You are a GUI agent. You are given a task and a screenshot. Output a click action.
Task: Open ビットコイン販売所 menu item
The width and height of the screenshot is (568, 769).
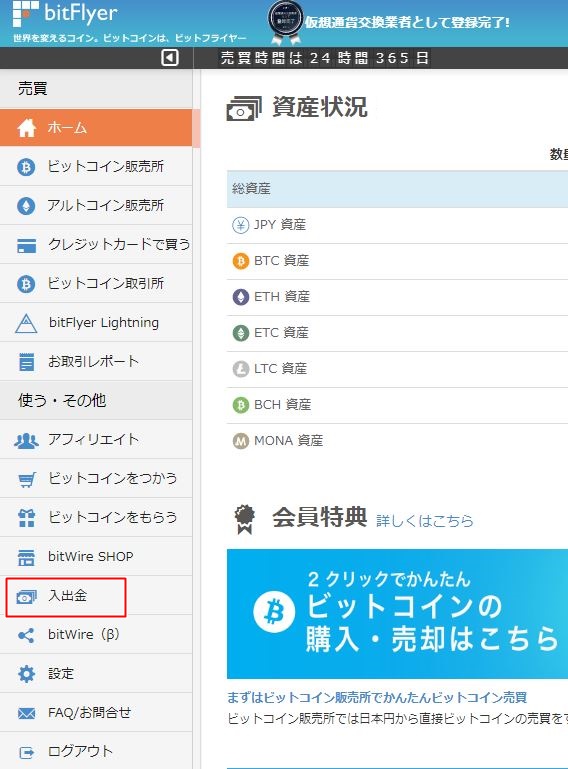96,167
